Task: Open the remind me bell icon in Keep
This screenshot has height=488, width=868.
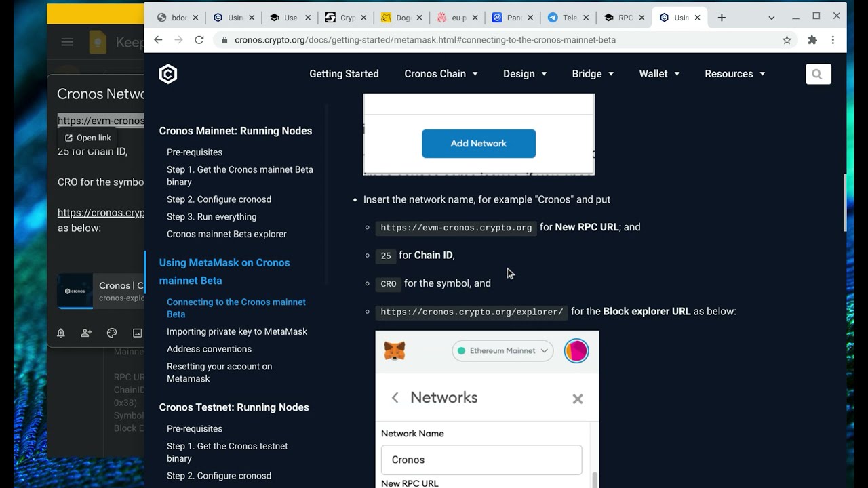Action: pos(61,333)
